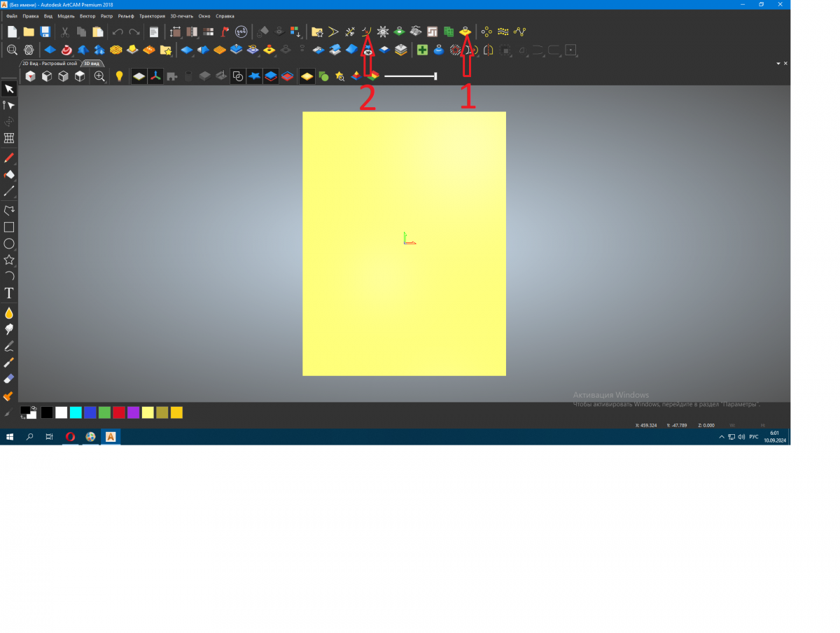Toggle the XYZ axes origin display
Screen dimensions: 840x633
[x=155, y=76]
